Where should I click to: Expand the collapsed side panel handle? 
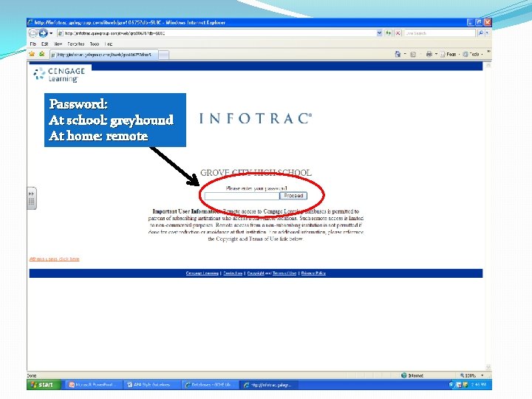pos(32,198)
